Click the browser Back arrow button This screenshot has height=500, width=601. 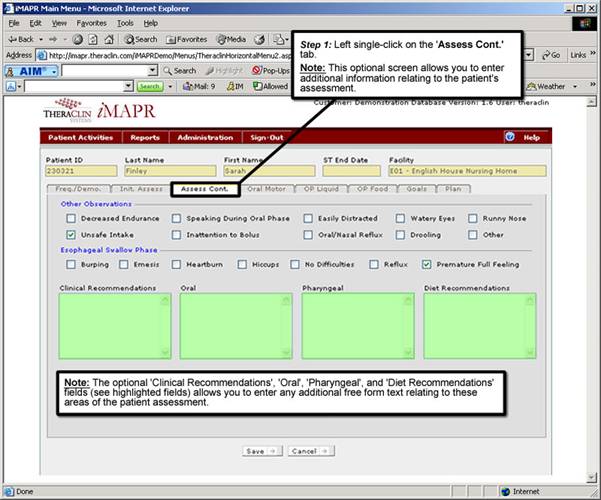21,39
